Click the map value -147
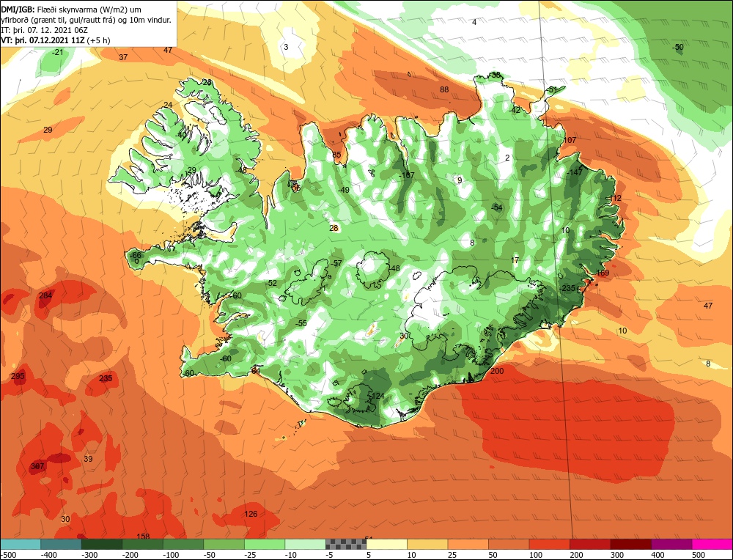733x560 pixels. pyautogui.click(x=575, y=172)
